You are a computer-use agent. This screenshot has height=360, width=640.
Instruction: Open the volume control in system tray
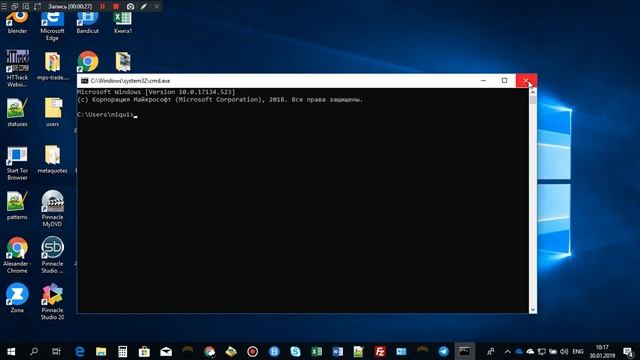[564, 351]
